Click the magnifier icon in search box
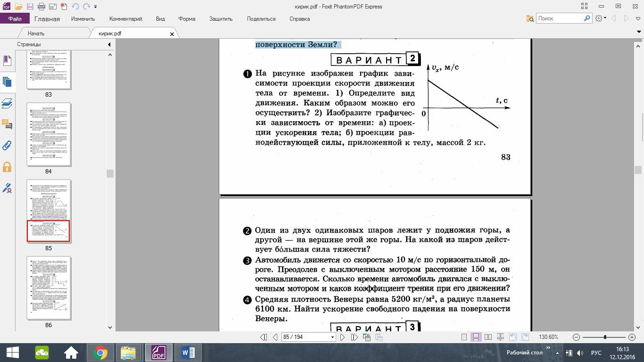The width and height of the screenshot is (644, 362). pyautogui.click(x=587, y=18)
